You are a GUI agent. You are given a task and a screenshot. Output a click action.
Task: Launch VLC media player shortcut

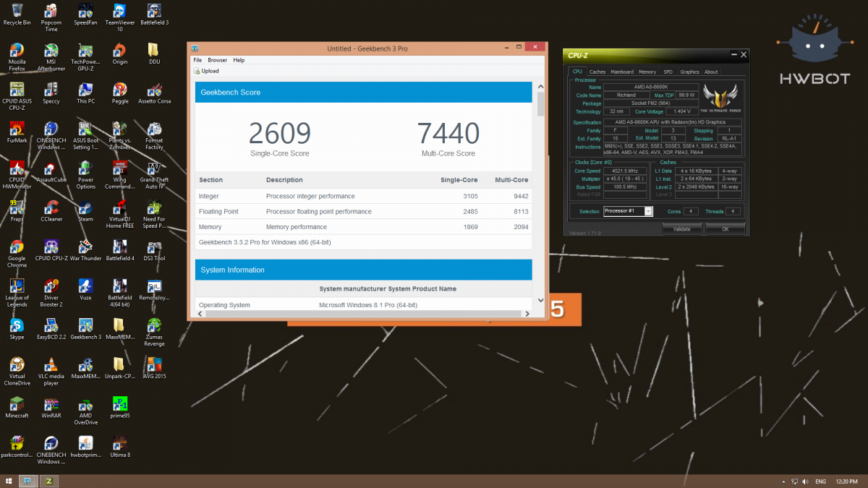click(51, 371)
